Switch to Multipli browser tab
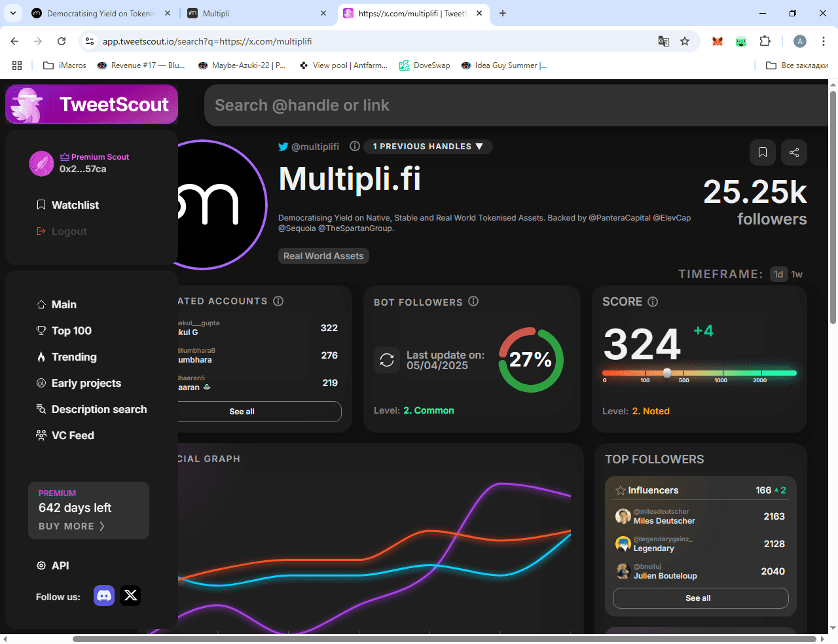Screen dimensions: 838x644 click(257, 13)
